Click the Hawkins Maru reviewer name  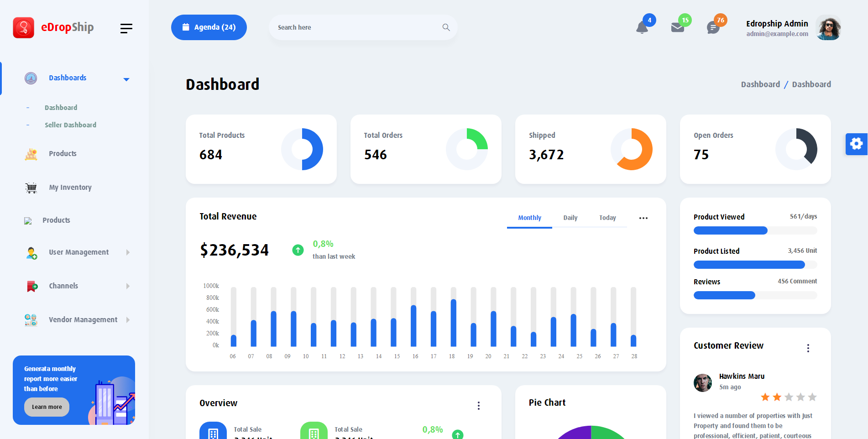coord(742,376)
